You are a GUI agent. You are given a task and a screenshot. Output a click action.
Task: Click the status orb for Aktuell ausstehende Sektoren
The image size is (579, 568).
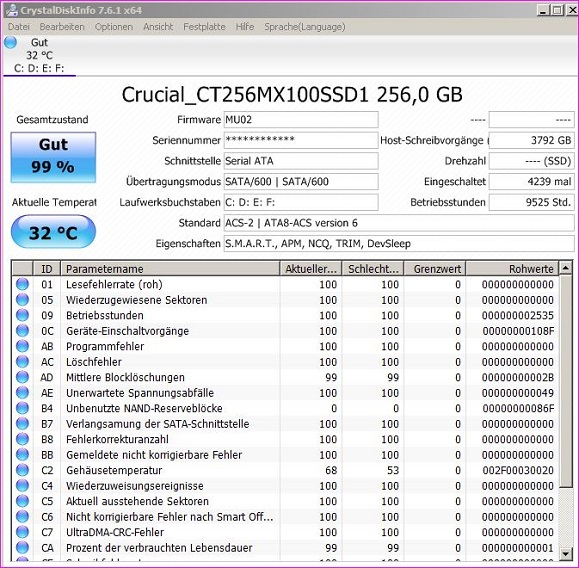pyautogui.click(x=22, y=502)
